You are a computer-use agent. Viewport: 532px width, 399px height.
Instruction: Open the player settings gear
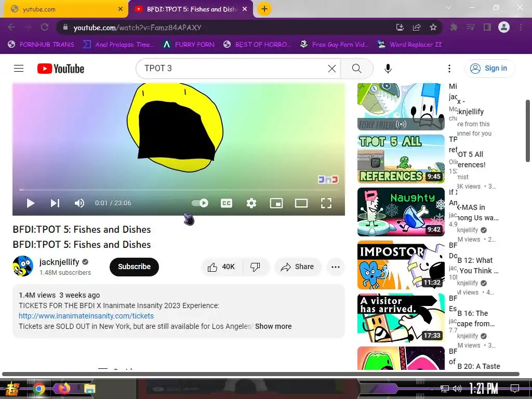(251, 203)
